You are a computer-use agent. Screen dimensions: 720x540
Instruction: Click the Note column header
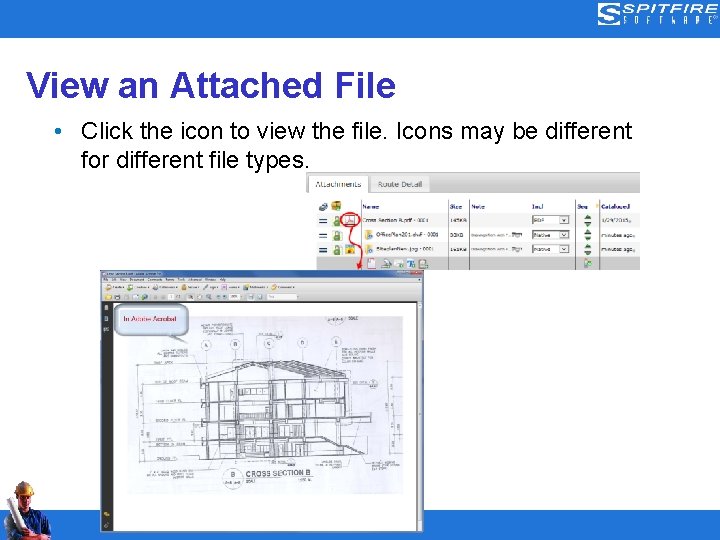[x=478, y=207]
